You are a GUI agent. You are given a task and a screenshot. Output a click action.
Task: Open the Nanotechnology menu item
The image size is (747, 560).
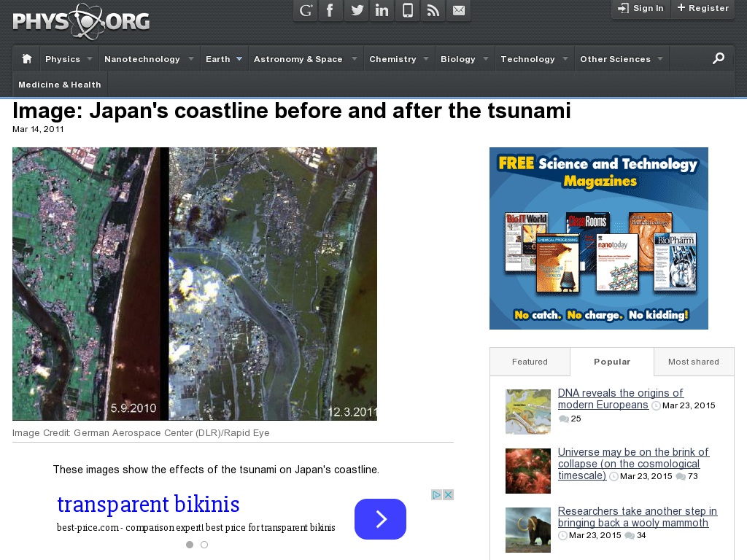click(142, 59)
